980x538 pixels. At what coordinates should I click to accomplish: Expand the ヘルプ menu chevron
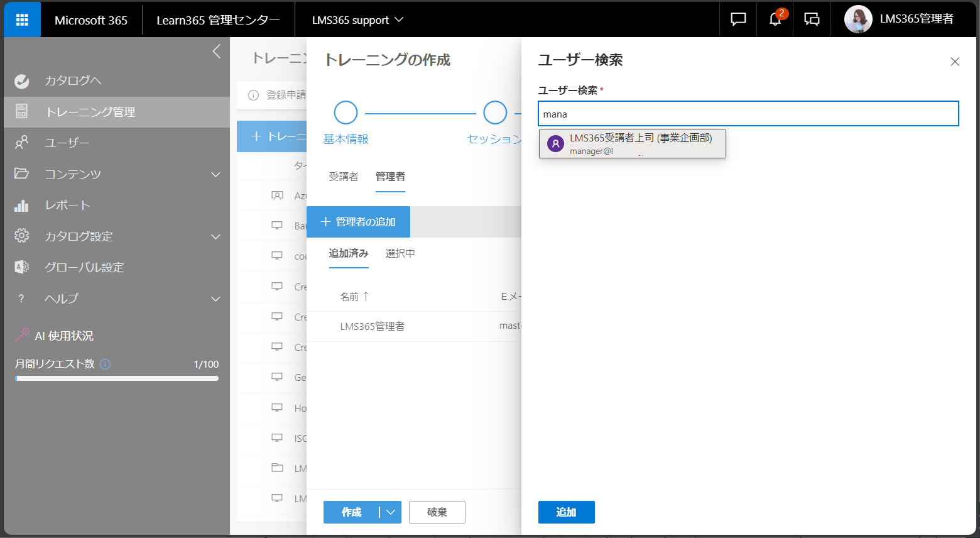click(215, 299)
